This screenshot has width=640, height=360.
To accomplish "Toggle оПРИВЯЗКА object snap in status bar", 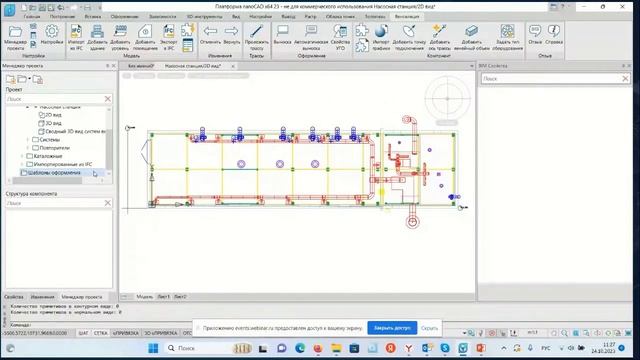I will (126, 333).
